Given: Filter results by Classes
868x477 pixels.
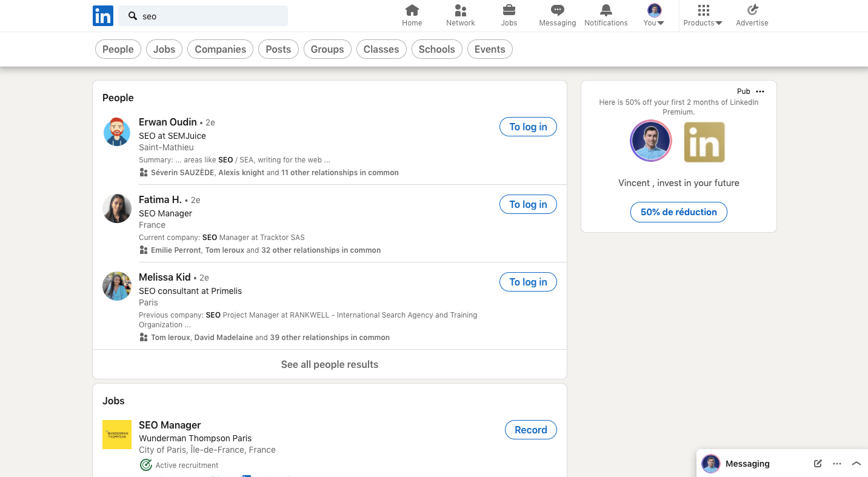Looking at the screenshot, I should [381, 50].
